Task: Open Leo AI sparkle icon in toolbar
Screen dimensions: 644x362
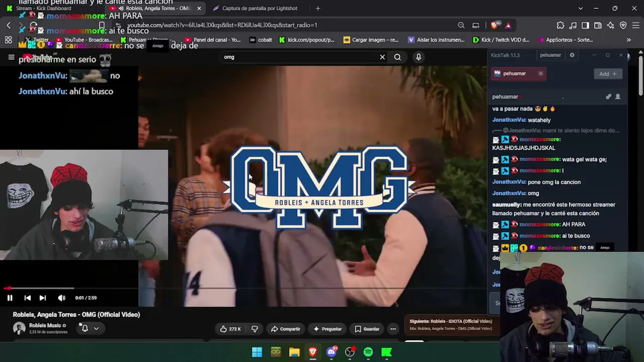Action: point(611,25)
